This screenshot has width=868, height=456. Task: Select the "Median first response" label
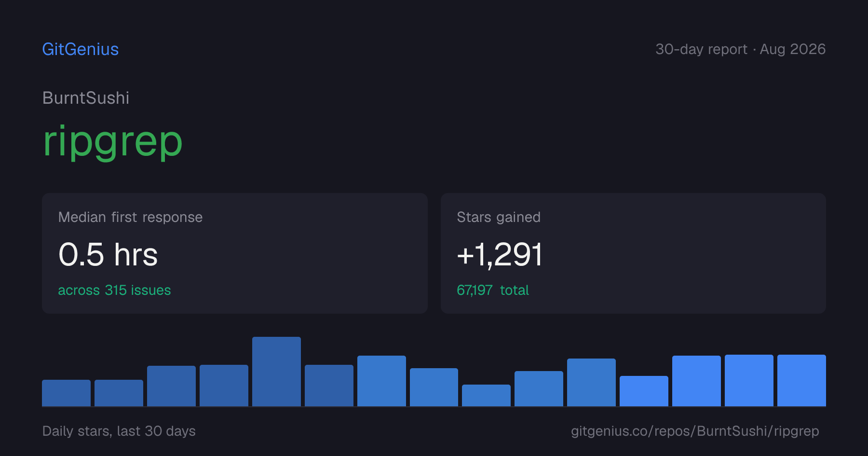130,217
